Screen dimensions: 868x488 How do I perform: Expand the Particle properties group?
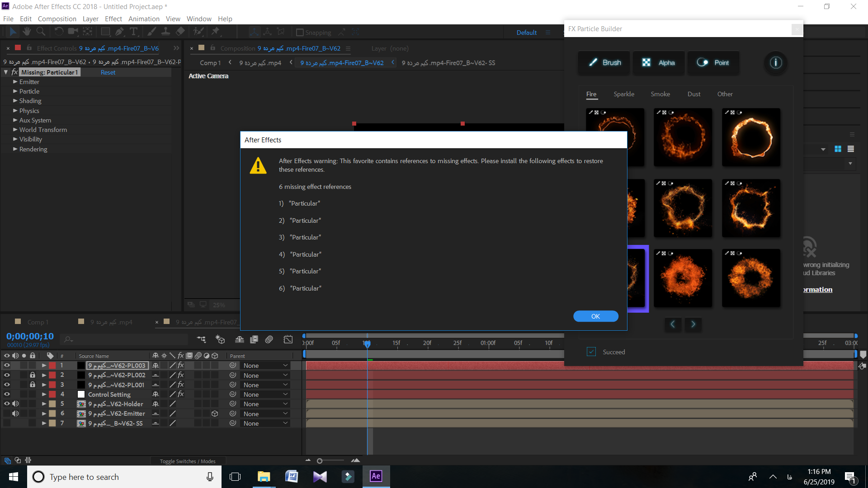pyautogui.click(x=17, y=91)
